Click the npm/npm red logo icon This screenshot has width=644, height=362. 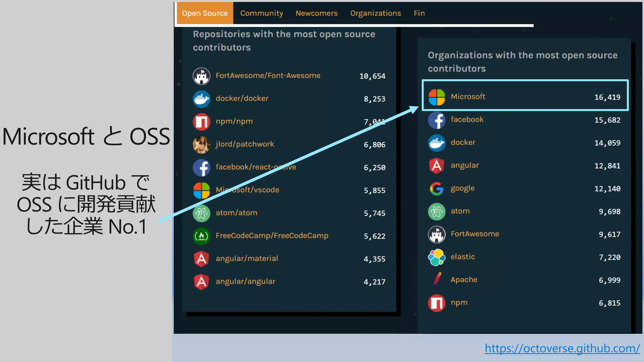click(202, 122)
